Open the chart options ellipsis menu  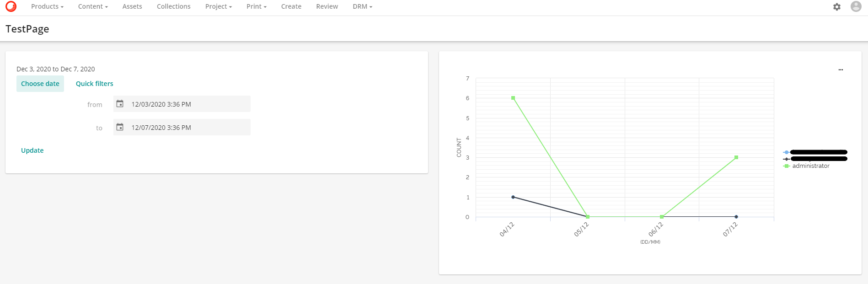[x=841, y=70]
